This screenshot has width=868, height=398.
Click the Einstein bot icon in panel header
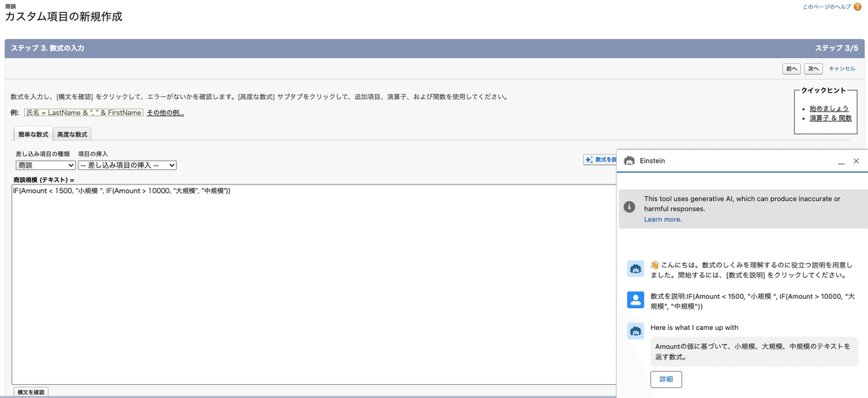pos(629,161)
